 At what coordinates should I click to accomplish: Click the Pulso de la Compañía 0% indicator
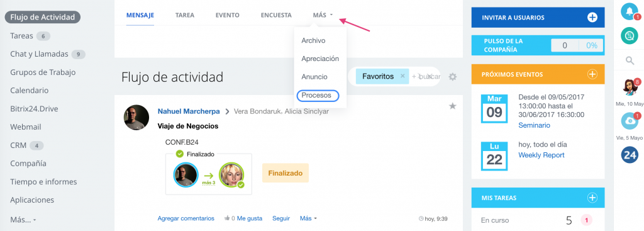tap(591, 45)
